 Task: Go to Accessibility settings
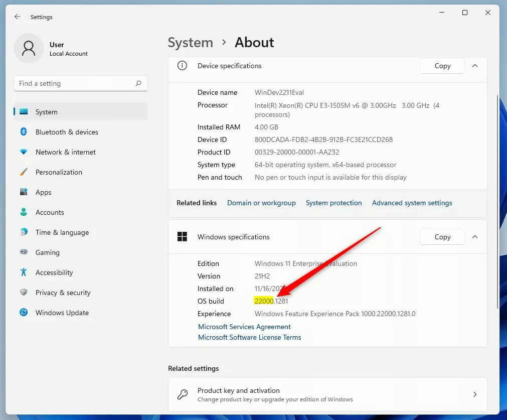coord(81,272)
